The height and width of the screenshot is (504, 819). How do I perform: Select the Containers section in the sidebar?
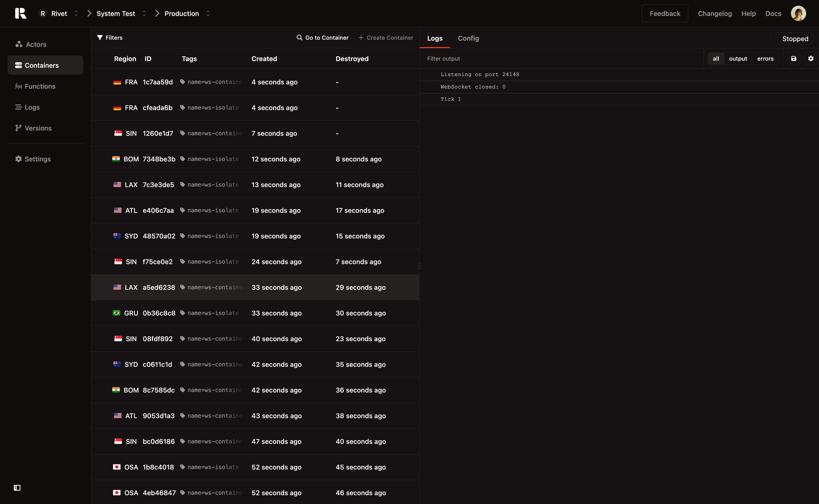point(42,65)
